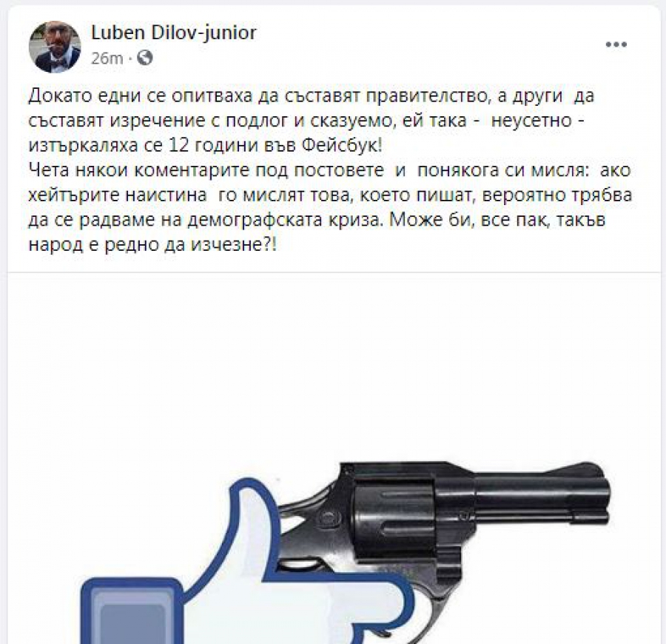Click the word Фейсбук in the post
The height and width of the screenshot is (644, 666).
click(x=341, y=146)
